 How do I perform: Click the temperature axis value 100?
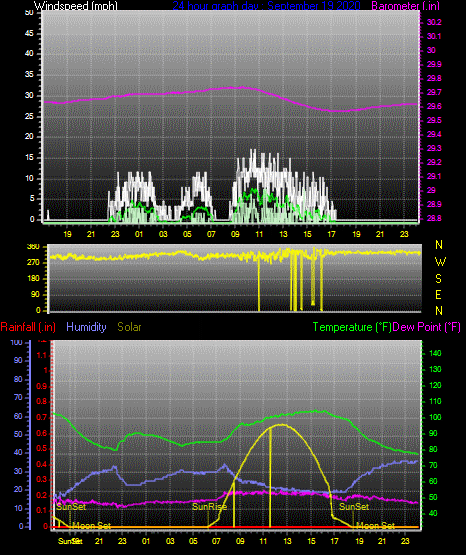pos(435,417)
